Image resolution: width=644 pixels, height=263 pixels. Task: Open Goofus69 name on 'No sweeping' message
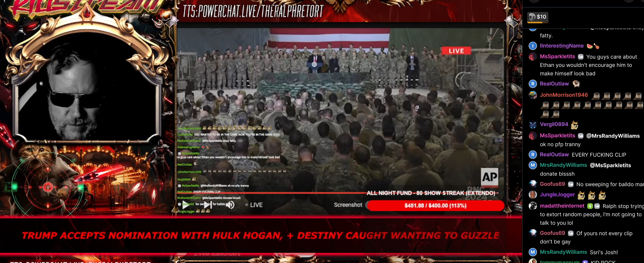pos(552,184)
